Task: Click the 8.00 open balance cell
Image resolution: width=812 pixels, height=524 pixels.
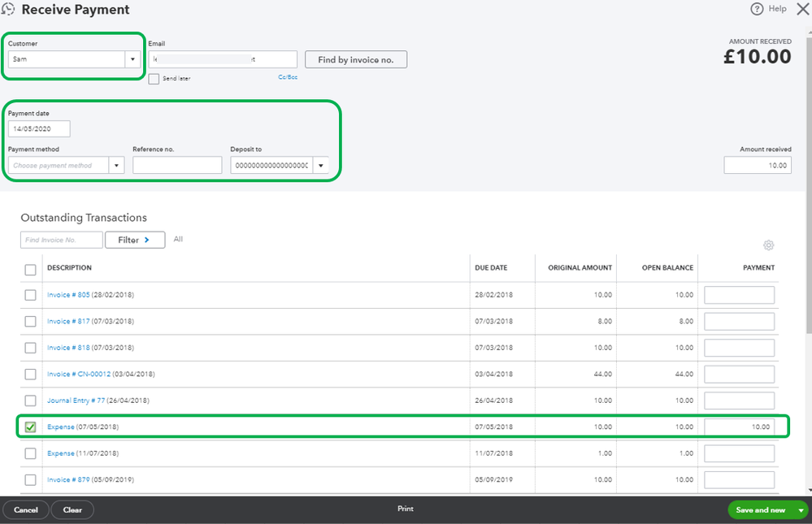Action: click(x=686, y=321)
